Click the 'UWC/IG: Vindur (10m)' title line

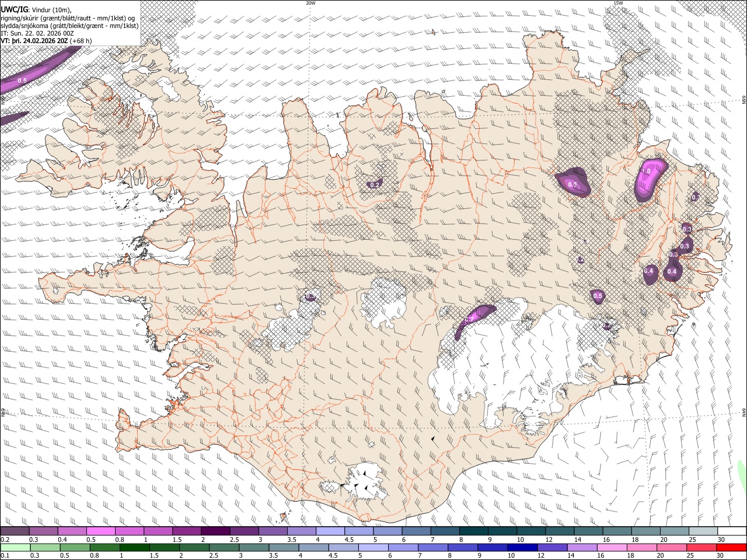(x=36, y=9)
